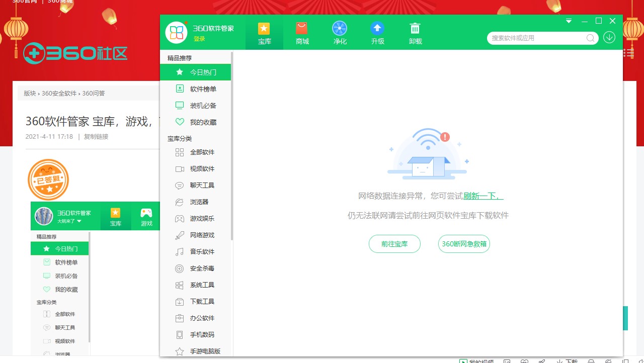Image resolution: width=644 pixels, height=363 pixels.
Task: Select 视频软件 category in front window
Action: click(x=195, y=168)
